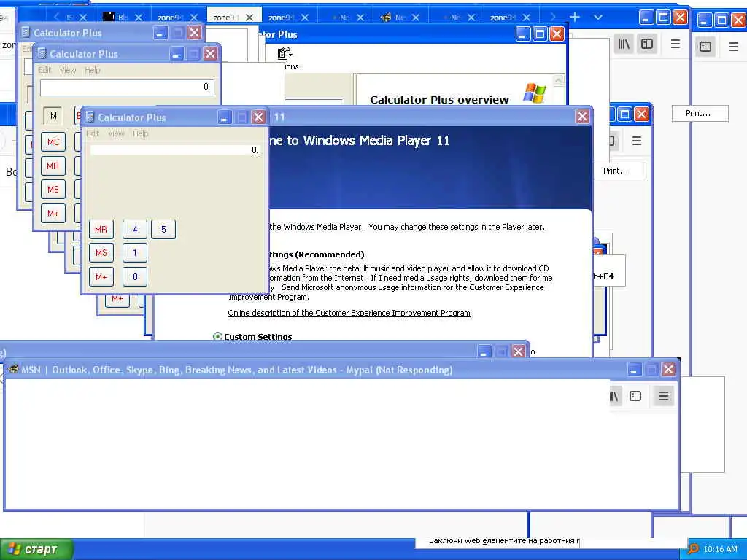Close the Ne tab with bee icon

click(x=415, y=17)
